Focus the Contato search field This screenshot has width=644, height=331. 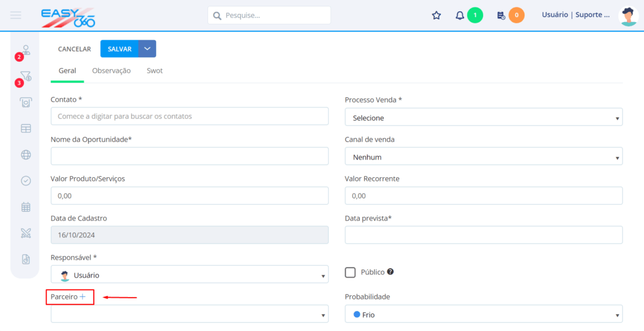(190, 116)
